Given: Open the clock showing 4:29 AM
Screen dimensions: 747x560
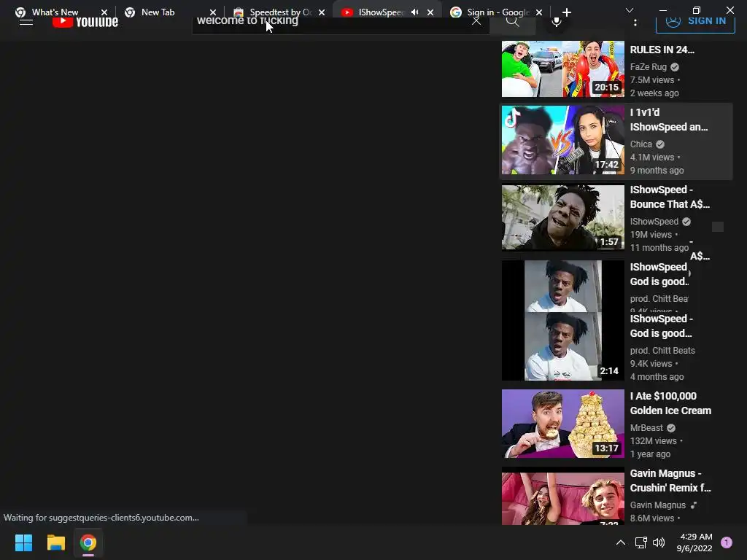Looking at the screenshot, I should tap(694, 542).
